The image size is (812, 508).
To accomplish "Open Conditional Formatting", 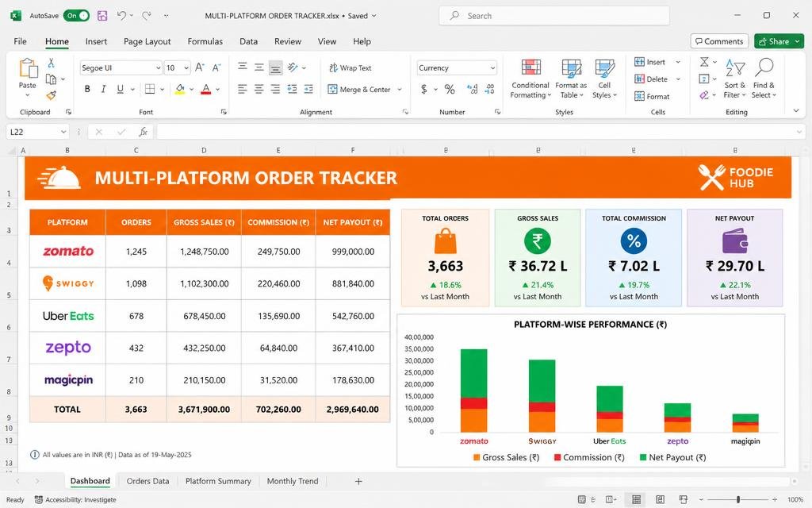I will tap(530, 79).
